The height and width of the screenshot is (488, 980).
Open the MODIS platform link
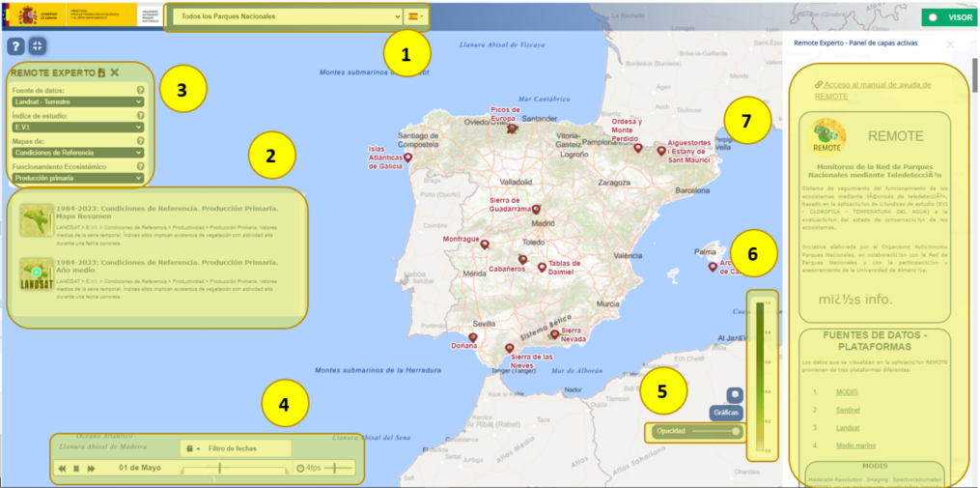click(847, 392)
